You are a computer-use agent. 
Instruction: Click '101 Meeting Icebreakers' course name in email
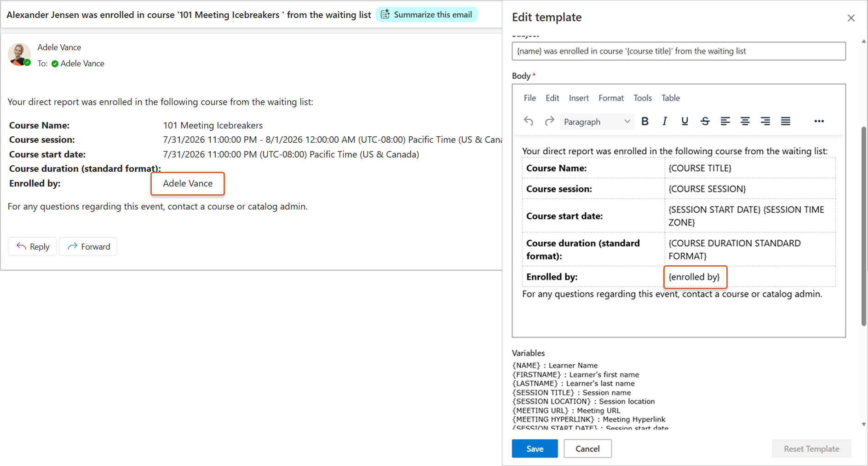click(213, 125)
